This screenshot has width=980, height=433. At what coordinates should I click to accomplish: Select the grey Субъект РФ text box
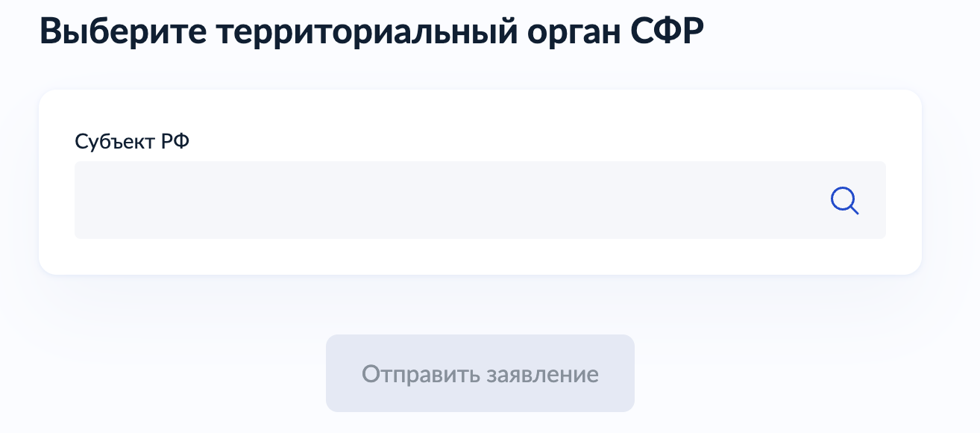447,200
